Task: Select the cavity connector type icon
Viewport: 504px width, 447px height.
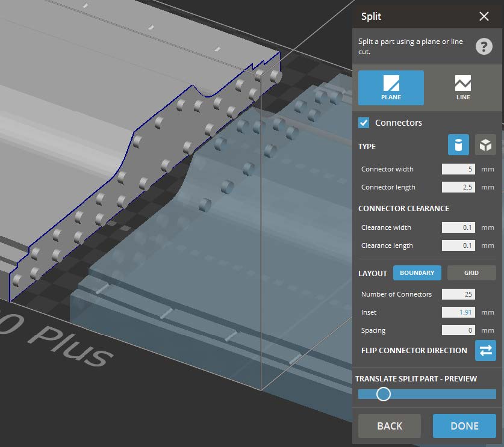Action: click(485, 144)
